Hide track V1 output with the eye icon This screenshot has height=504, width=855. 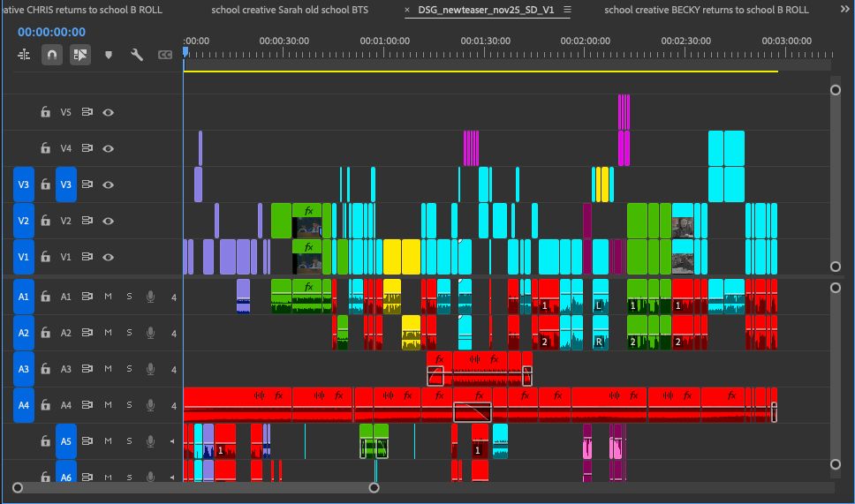click(108, 257)
